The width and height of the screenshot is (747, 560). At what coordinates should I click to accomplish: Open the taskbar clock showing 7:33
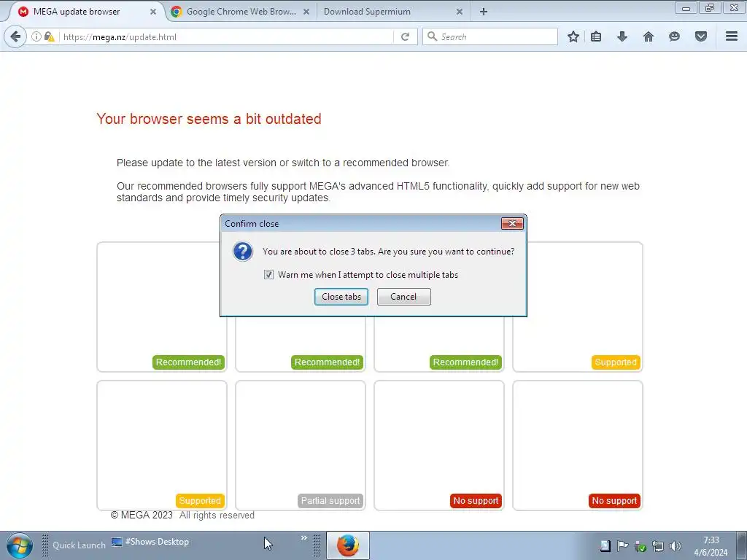[x=711, y=546]
